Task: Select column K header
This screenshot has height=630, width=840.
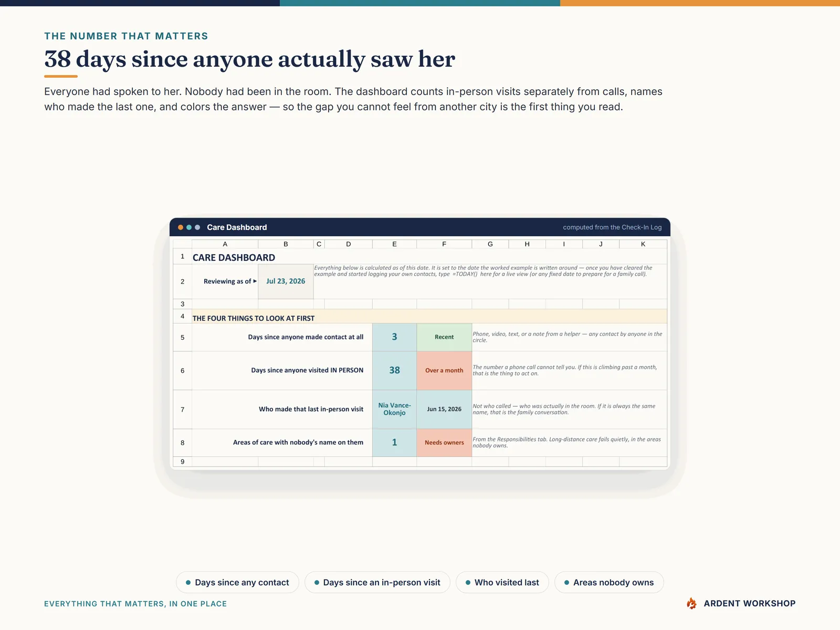Action: point(643,244)
